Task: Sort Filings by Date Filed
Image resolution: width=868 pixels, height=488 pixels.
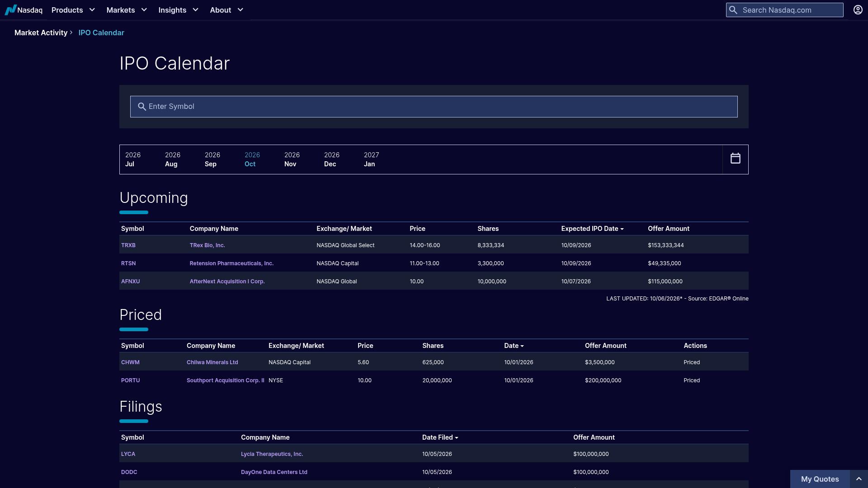Action: (440, 437)
